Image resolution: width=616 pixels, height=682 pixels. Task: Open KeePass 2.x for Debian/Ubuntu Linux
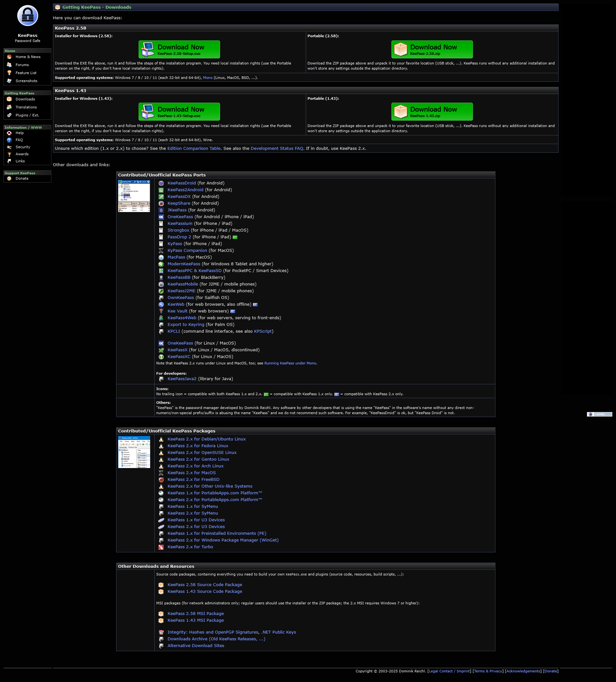(x=206, y=439)
